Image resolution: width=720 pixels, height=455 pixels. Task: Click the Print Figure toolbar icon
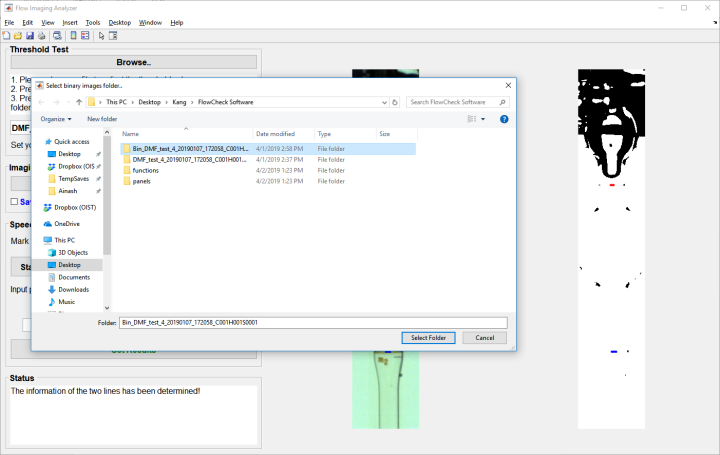tap(42, 35)
